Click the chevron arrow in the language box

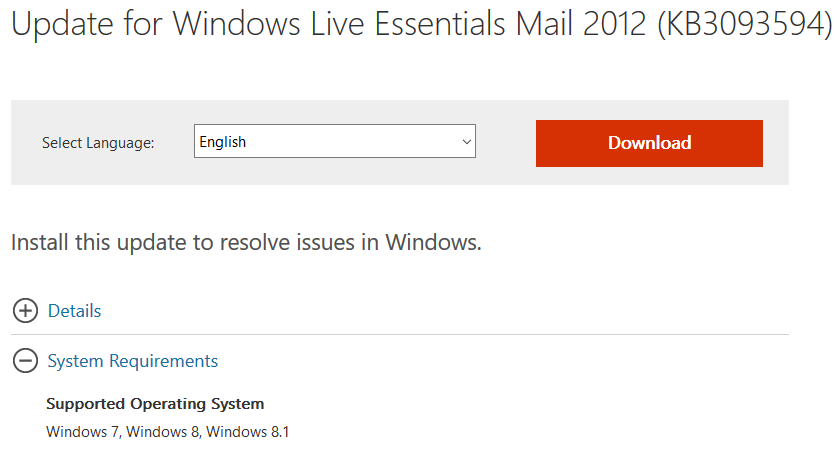click(x=467, y=142)
